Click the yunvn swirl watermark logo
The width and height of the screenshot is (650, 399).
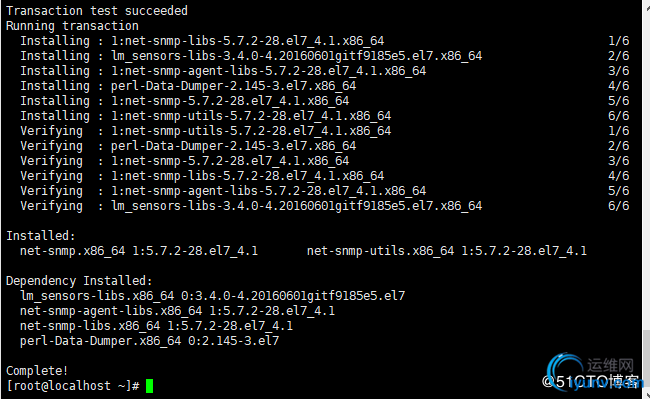[565, 371]
